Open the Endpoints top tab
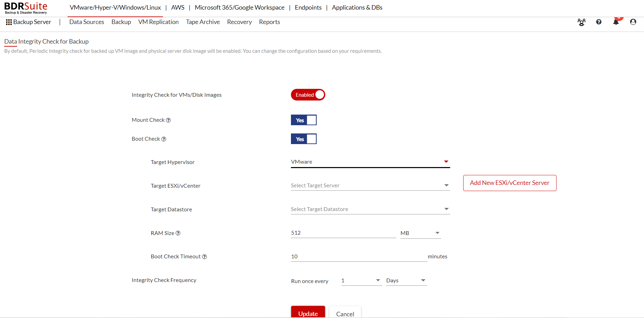This screenshot has width=644, height=318. (308, 8)
